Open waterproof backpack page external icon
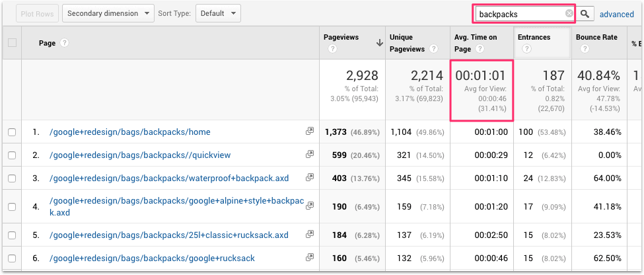Screen dimensions: 644x275 click(x=309, y=177)
